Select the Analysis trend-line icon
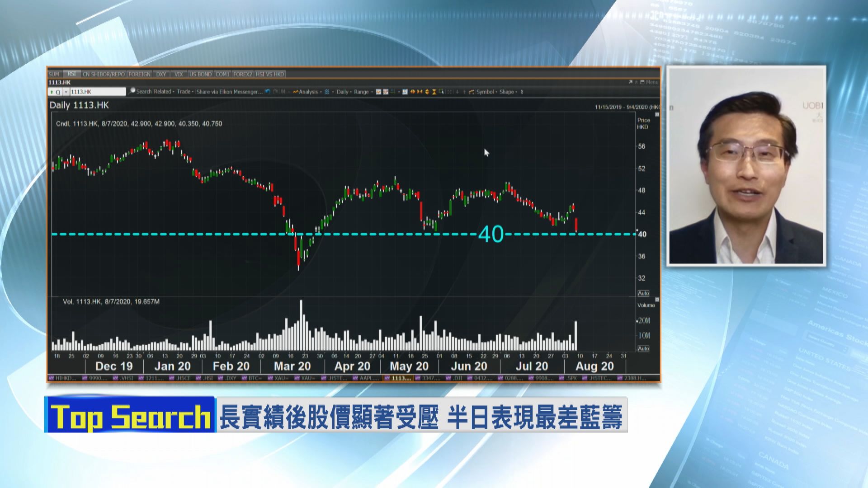 [296, 92]
